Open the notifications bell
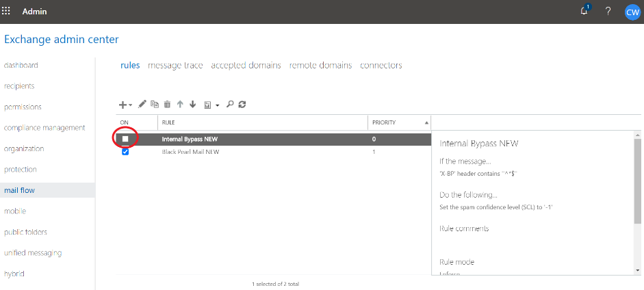The image size is (644, 290). (x=584, y=11)
